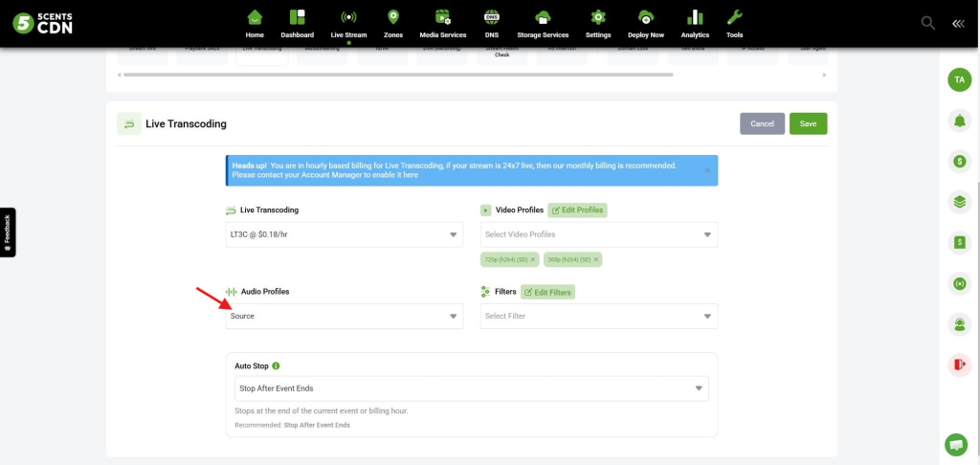Click the stacked layers sidebar icon

click(x=959, y=202)
